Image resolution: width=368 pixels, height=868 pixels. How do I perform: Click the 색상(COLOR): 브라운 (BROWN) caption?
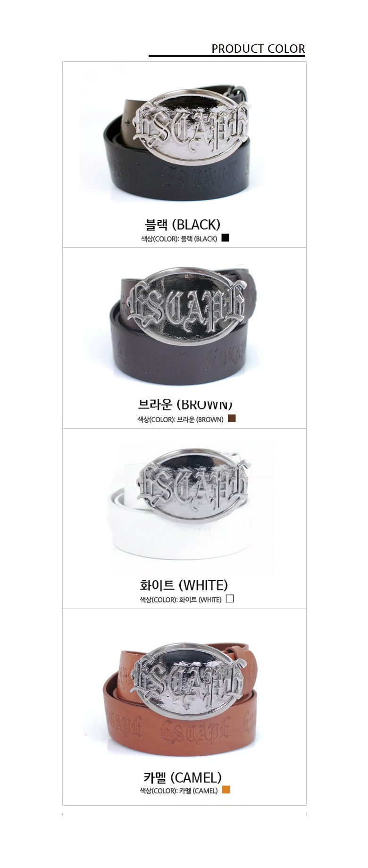180,419
